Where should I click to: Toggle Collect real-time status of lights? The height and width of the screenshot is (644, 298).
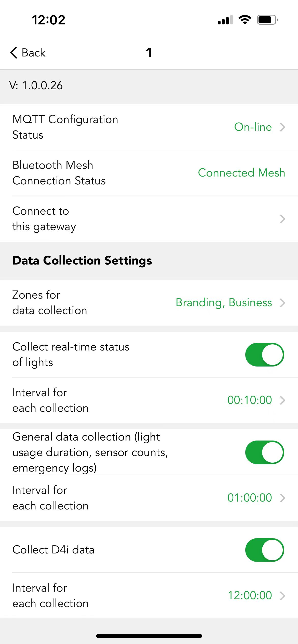pyautogui.click(x=265, y=355)
